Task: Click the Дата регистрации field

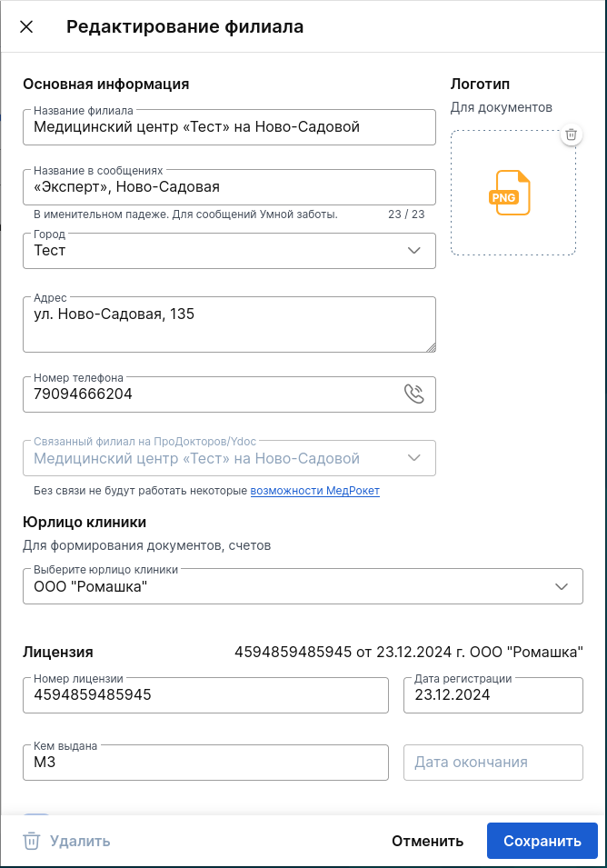Action: tap(493, 695)
